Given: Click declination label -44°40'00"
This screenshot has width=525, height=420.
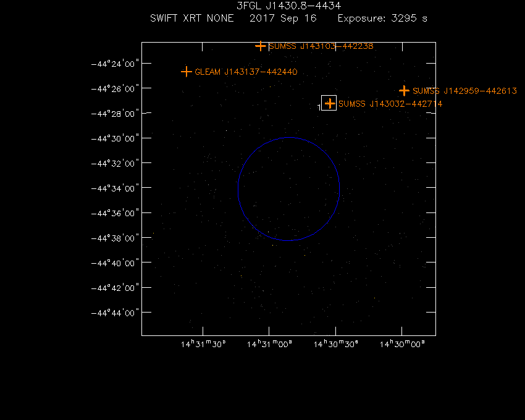Looking at the screenshot, I should coord(115,263).
